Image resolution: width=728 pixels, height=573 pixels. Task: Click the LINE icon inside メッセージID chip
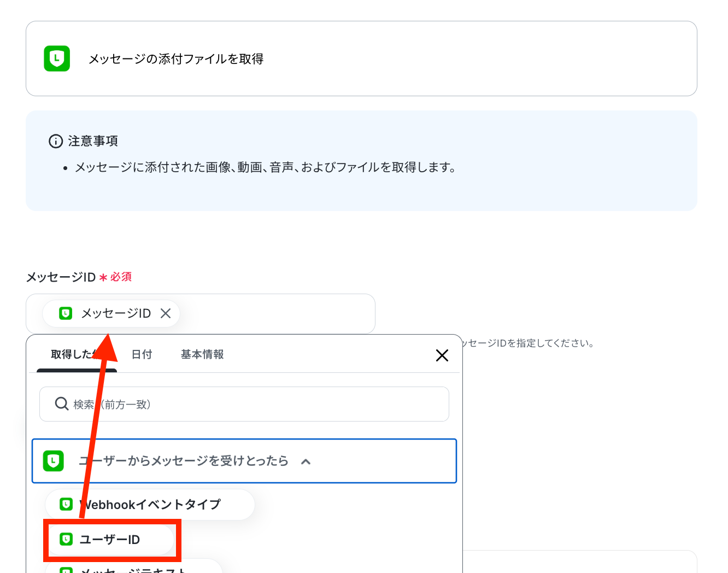(x=66, y=313)
